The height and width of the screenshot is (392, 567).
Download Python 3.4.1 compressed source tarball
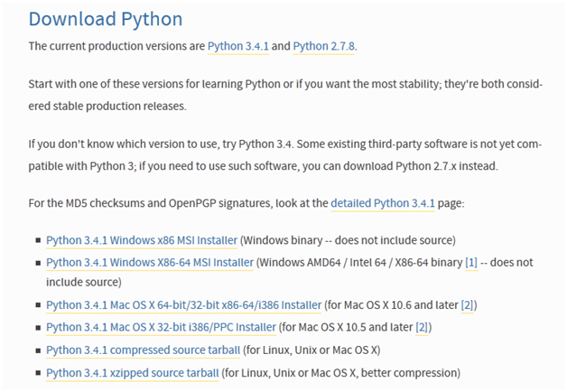click(143, 350)
